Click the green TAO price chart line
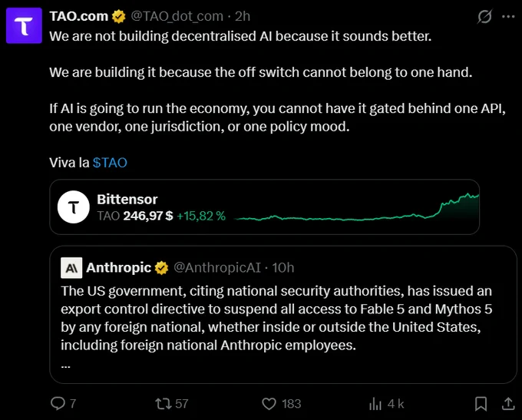522x420 pixels. tap(356, 207)
